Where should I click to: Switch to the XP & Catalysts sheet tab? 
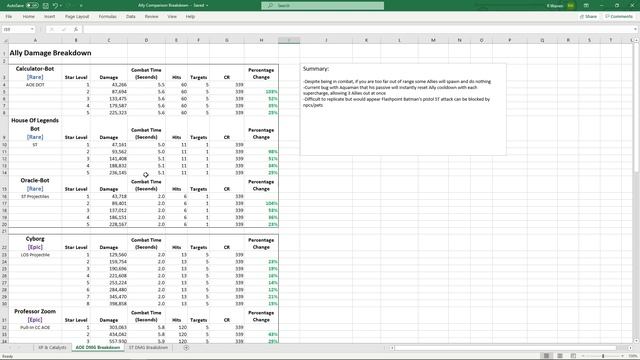(x=52, y=348)
